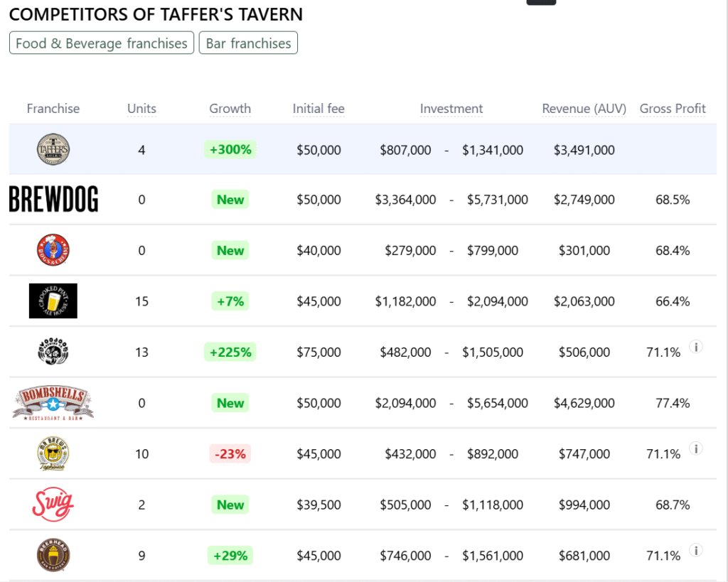Viewport: 728px width, 582px height.
Task: Open the Mr Brews Taphouse logo
Action: tap(53, 453)
